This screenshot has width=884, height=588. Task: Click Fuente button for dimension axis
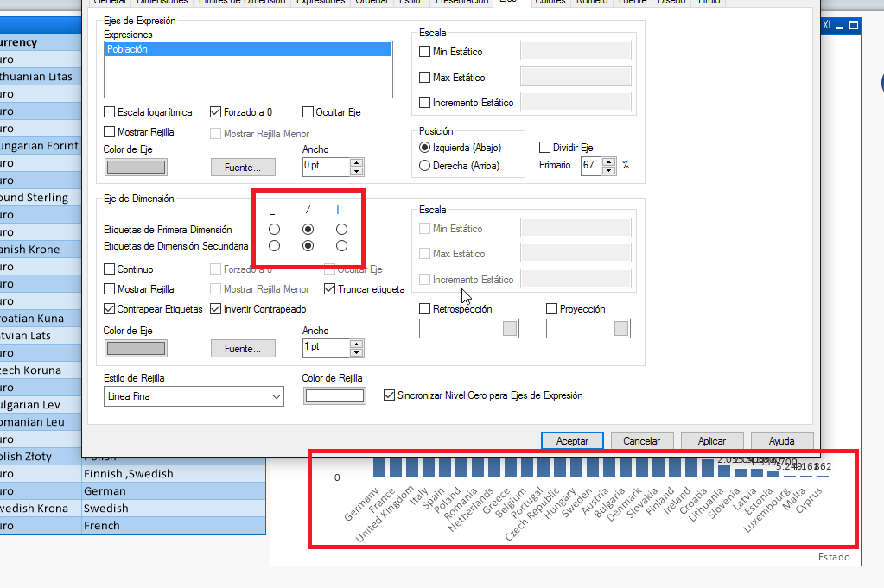pos(243,349)
